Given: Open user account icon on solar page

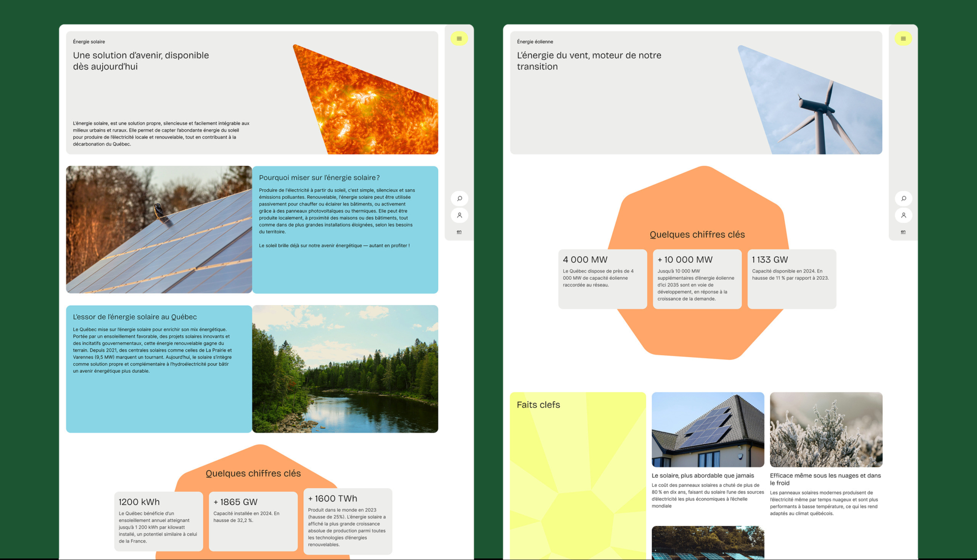Looking at the screenshot, I should pos(459,215).
